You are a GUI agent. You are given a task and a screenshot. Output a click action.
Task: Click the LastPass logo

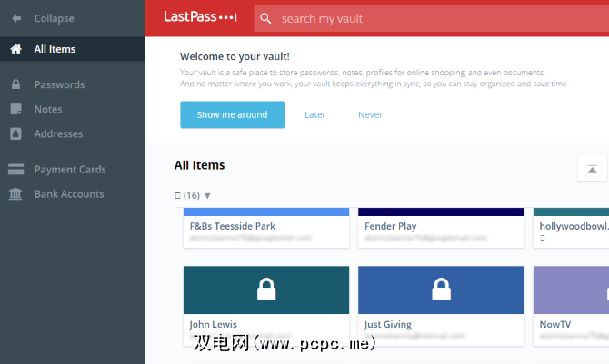point(200,17)
